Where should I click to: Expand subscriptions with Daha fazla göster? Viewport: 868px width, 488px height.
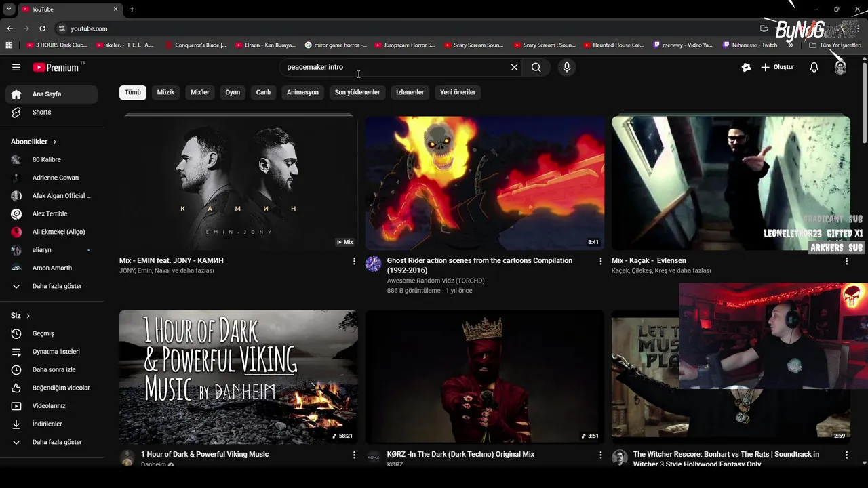pyautogui.click(x=52, y=286)
